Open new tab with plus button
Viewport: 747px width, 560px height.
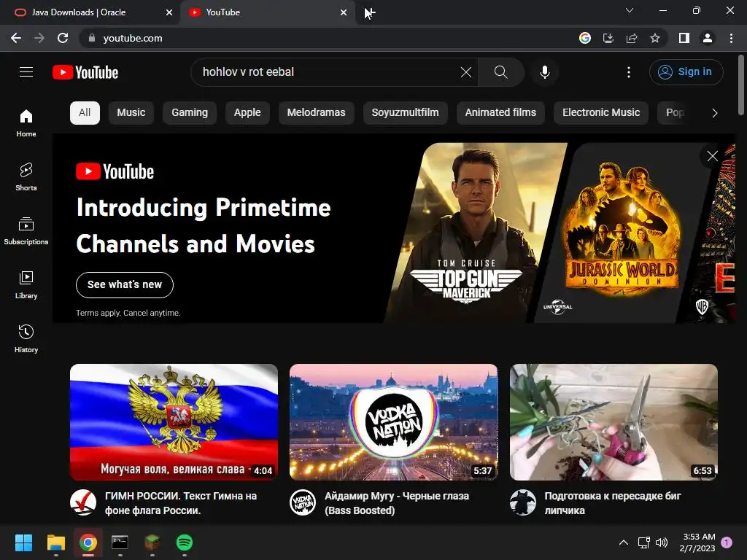point(370,12)
